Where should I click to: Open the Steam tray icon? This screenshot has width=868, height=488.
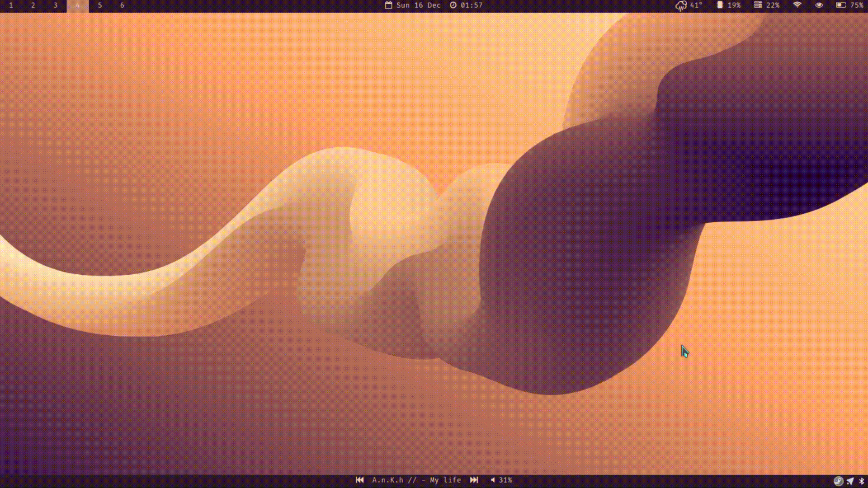[x=838, y=481]
